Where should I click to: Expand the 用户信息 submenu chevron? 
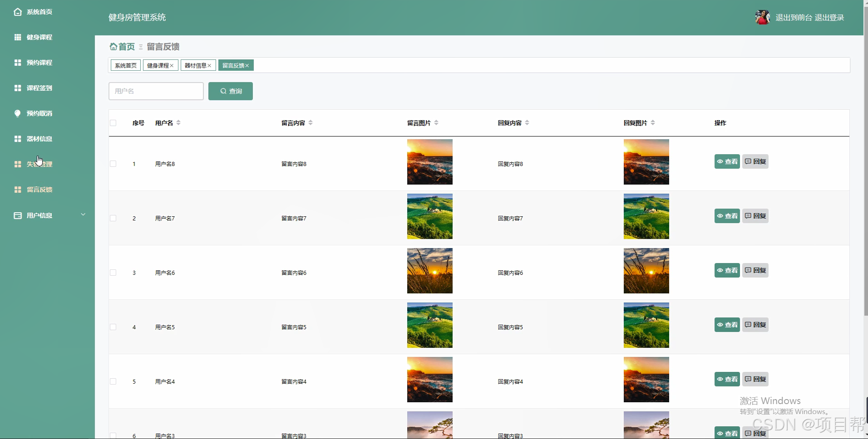click(x=83, y=215)
